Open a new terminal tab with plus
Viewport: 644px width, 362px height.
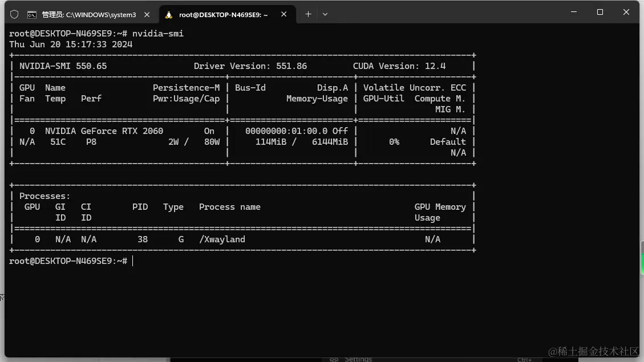[308, 14]
